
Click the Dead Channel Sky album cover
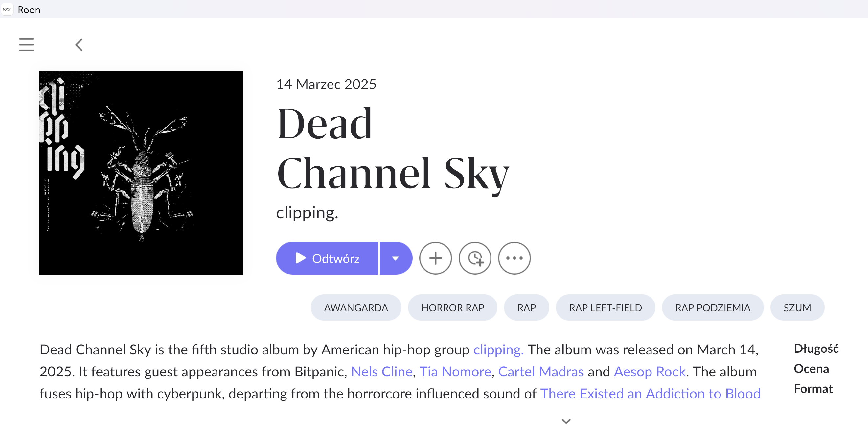(x=141, y=172)
